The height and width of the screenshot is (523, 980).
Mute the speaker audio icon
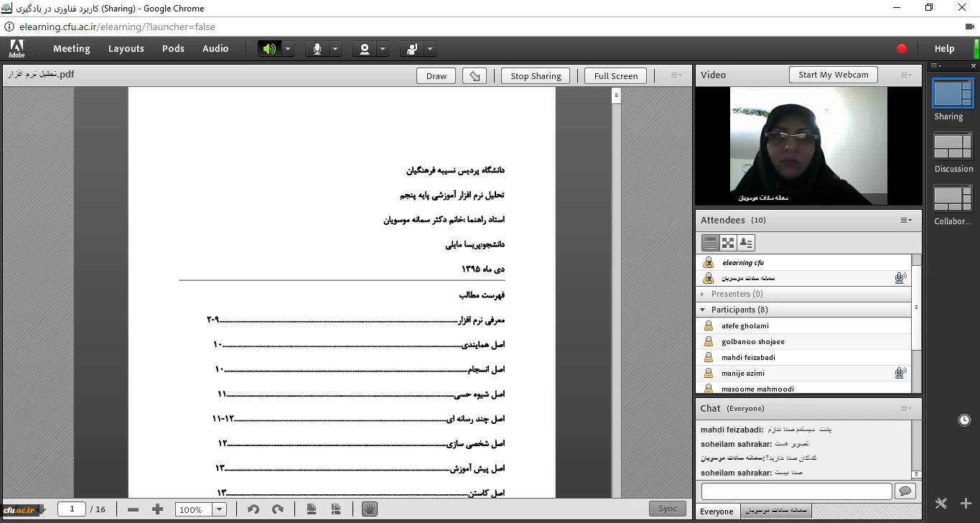coord(269,49)
